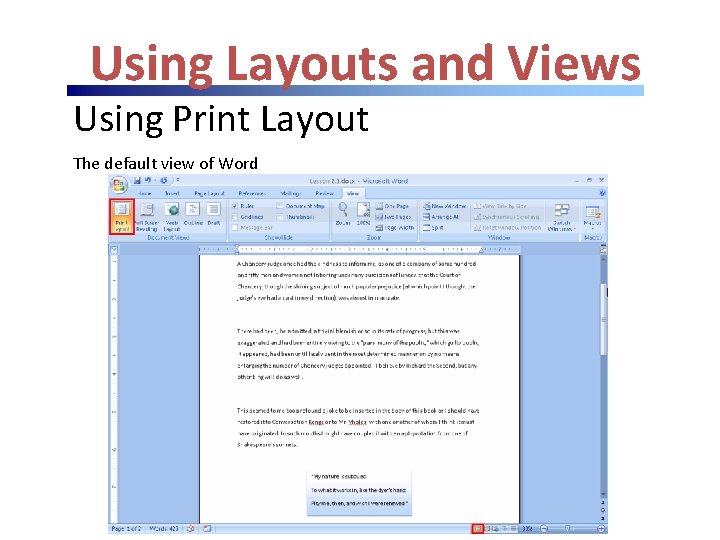Click Full Screen Reading status bar icon

489,529
